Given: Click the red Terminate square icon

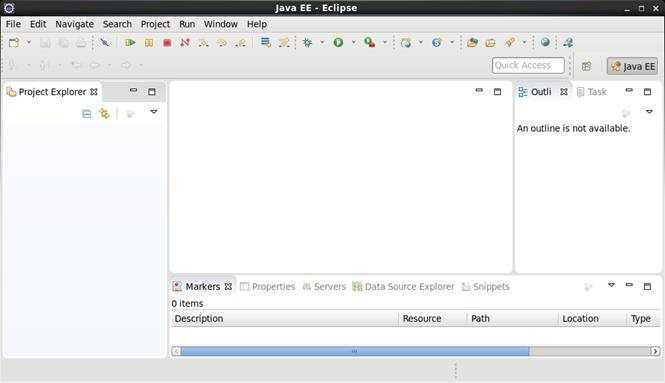Looking at the screenshot, I should click(167, 42).
